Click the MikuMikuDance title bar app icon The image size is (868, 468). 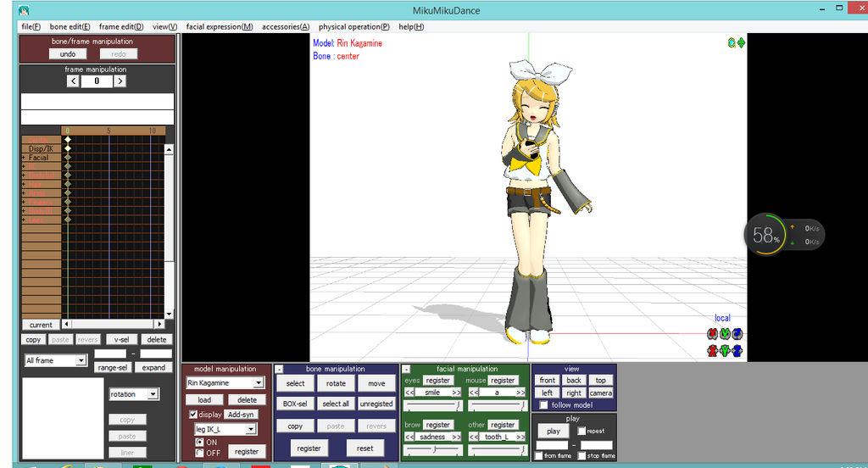click(23, 10)
